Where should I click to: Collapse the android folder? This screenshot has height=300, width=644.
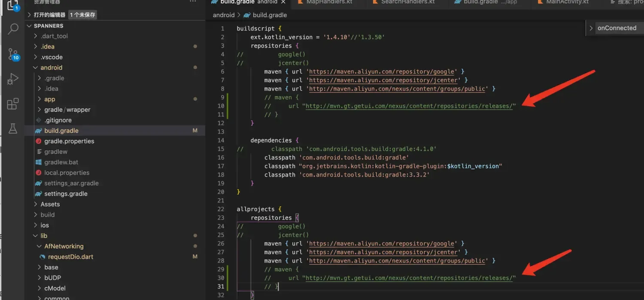click(51, 67)
